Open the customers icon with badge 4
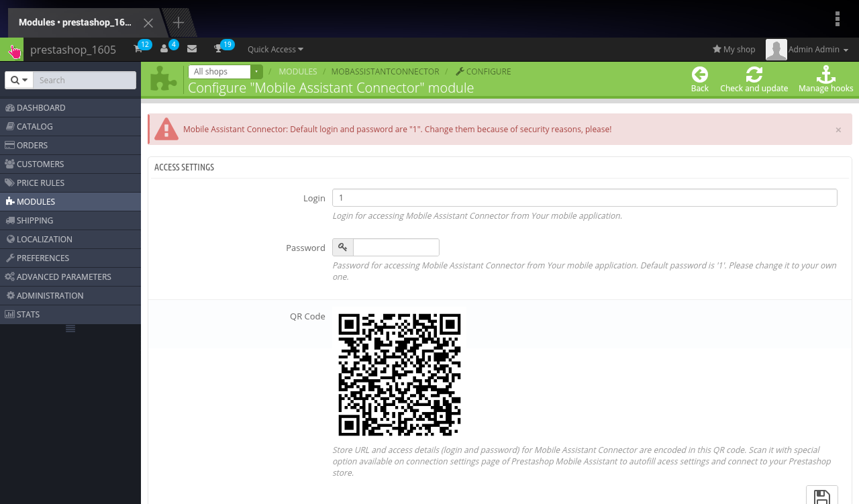The width and height of the screenshot is (859, 504). pos(168,48)
